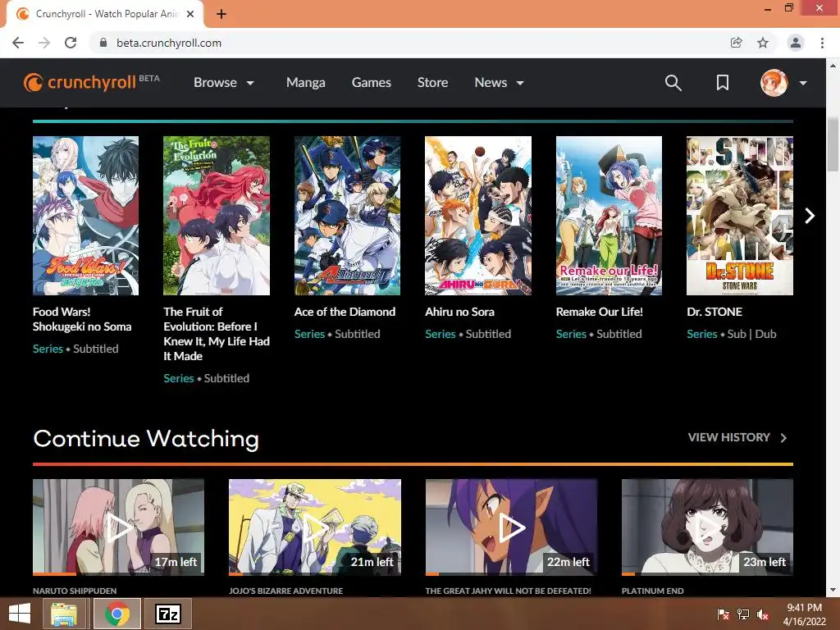Screen dimensions: 840x630
Task: Play the JoJo's Bizarre Adventure episode
Action: pyautogui.click(x=315, y=527)
